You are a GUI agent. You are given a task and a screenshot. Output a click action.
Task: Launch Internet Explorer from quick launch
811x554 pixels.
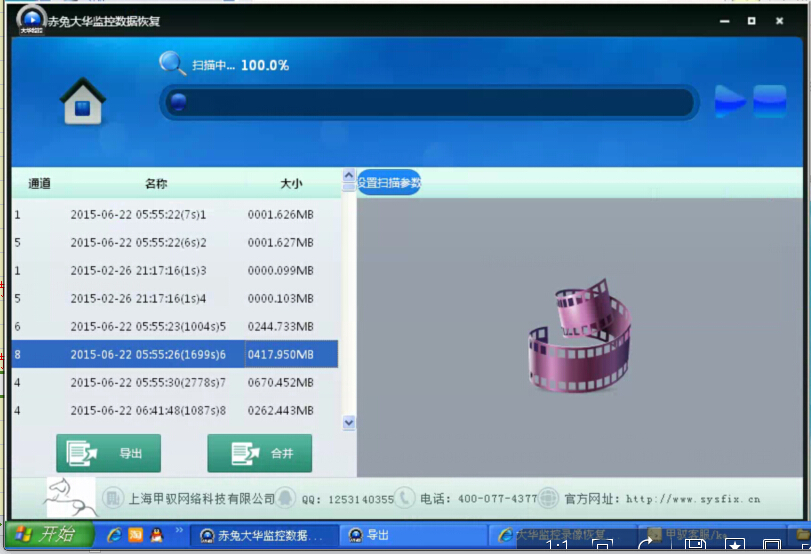click(114, 535)
